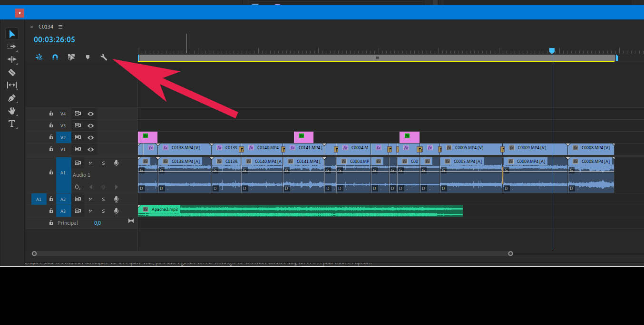
Task: Mute audio track A3
Action: point(90,211)
